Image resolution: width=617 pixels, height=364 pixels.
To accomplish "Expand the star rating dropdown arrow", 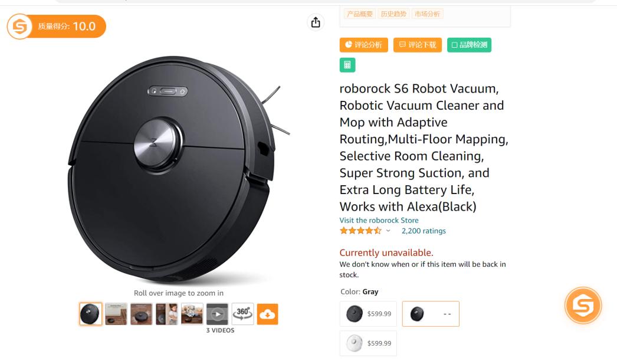I will pos(388,231).
